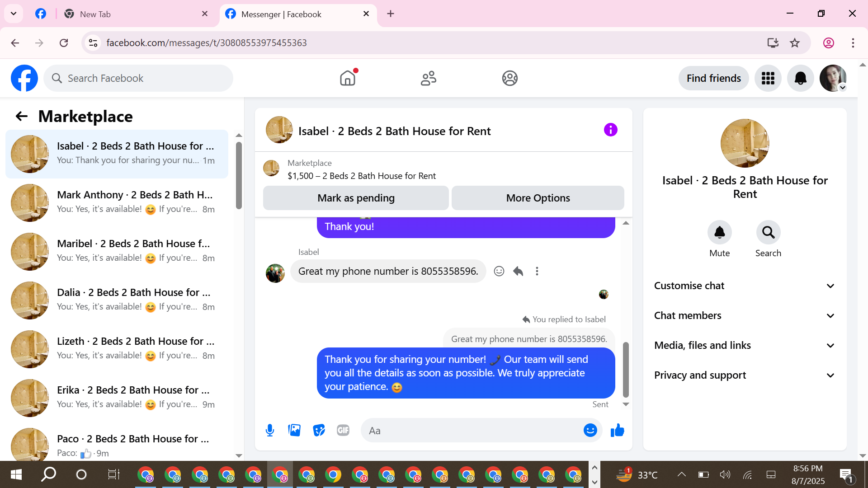Viewport: 868px width, 488px height.
Task: Show hidden system tray icons
Action: tap(681, 474)
